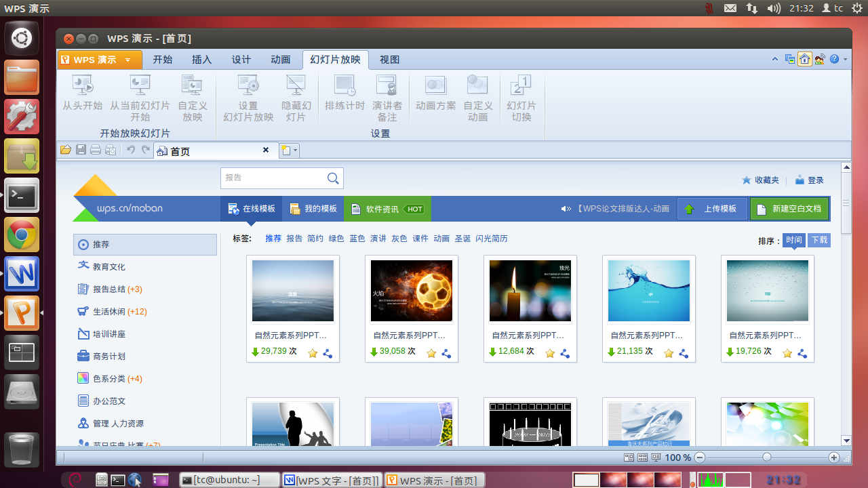Expand the new document dropdown arrow

(295, 150)
